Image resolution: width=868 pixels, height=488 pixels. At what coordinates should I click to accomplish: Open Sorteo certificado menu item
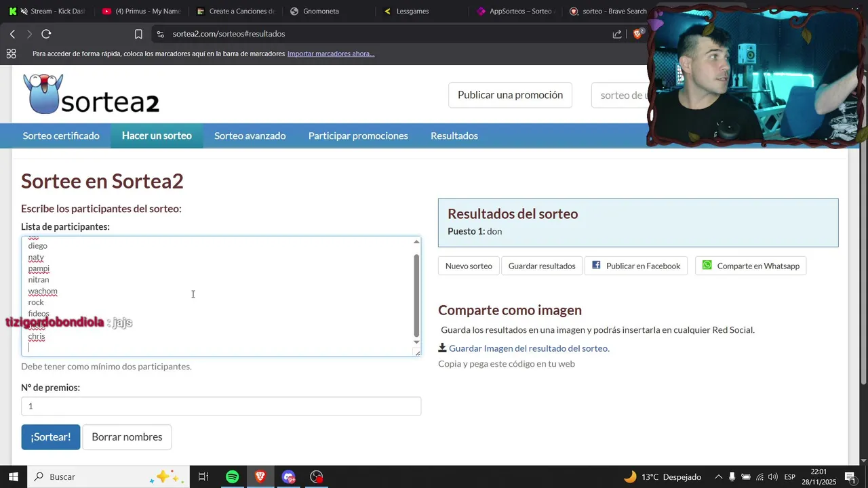tap(61, 136)
